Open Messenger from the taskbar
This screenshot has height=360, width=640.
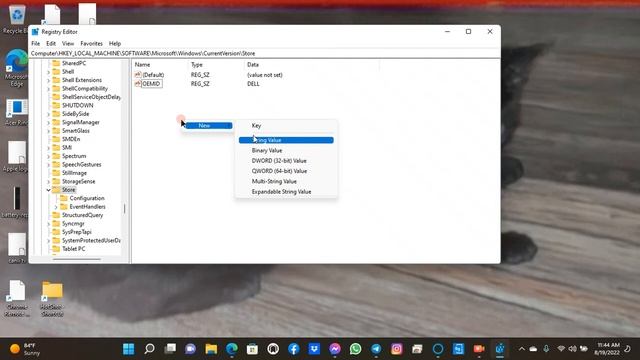point(335,349)
